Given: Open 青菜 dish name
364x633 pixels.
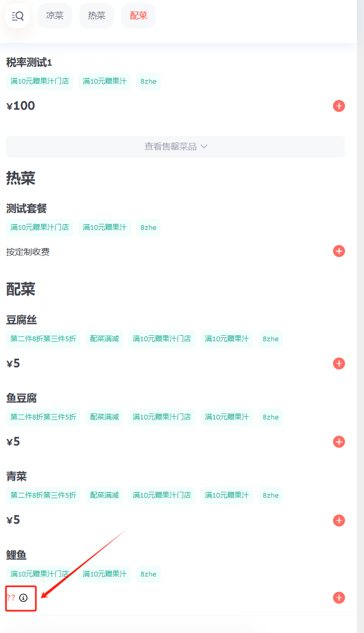Looking at the screenshot, I should [16, 477].
